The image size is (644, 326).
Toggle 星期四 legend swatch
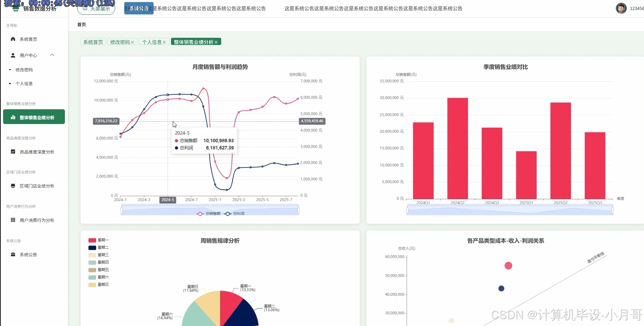[x=92, y=262]
